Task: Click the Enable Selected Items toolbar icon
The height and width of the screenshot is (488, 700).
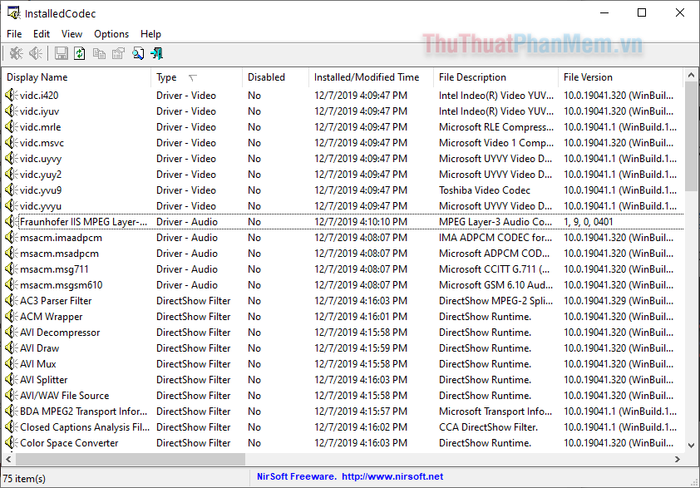Action: click(35, 54)
